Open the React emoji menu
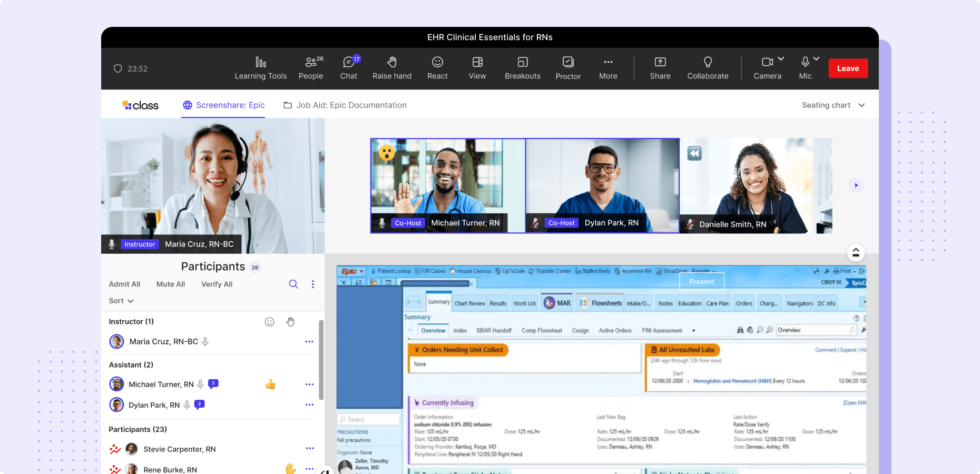980x474 pixels. pyautogui.click(x=437, y=67)
